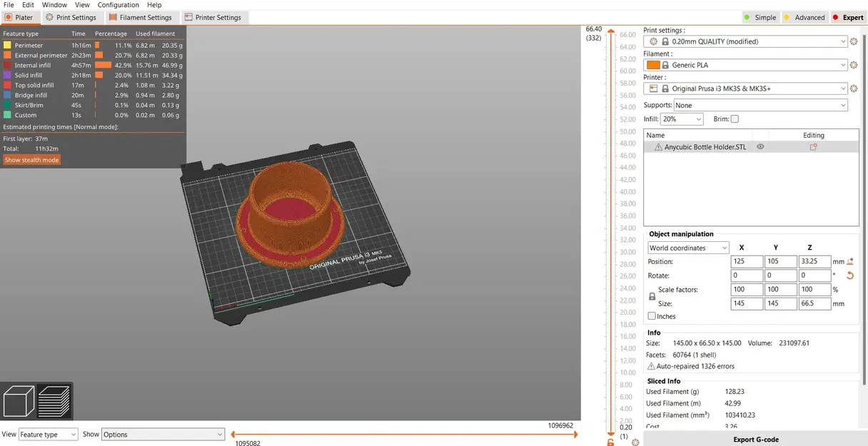Screen dimensions: 868x446
Task: Click the print settings lock icon
Action: (x=665, y=41)
